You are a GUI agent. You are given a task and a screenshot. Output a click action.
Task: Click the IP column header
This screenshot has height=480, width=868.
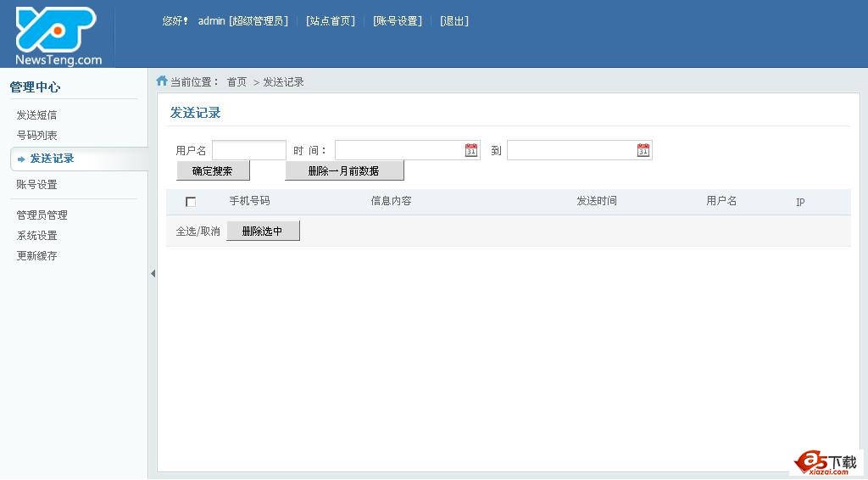click(800, 202)
